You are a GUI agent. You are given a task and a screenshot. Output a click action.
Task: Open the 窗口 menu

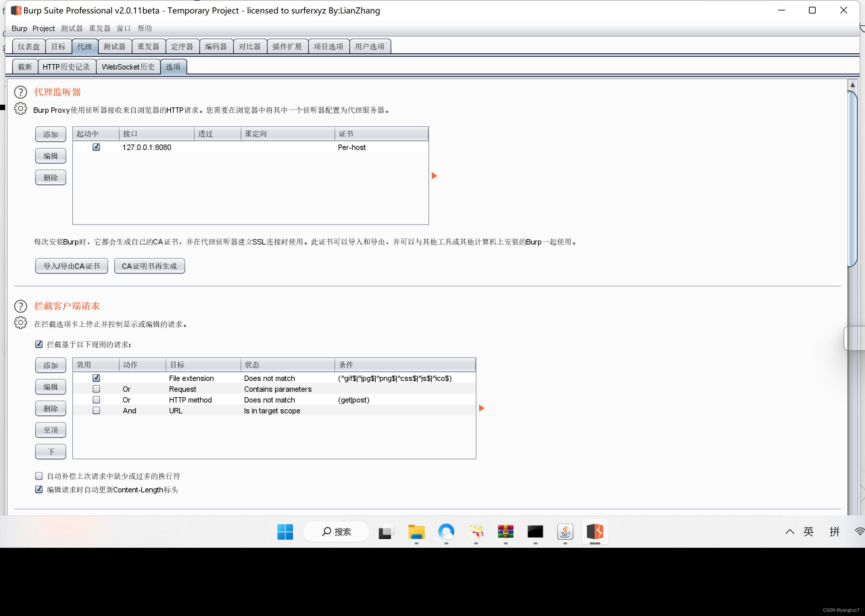click(x=123, y=28)
